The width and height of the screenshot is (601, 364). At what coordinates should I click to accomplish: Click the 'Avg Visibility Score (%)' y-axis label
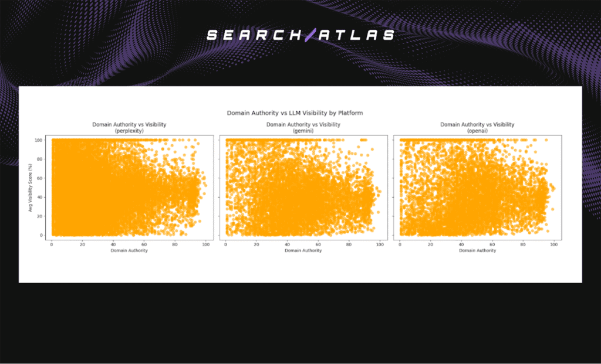click(x=30, y=188)
